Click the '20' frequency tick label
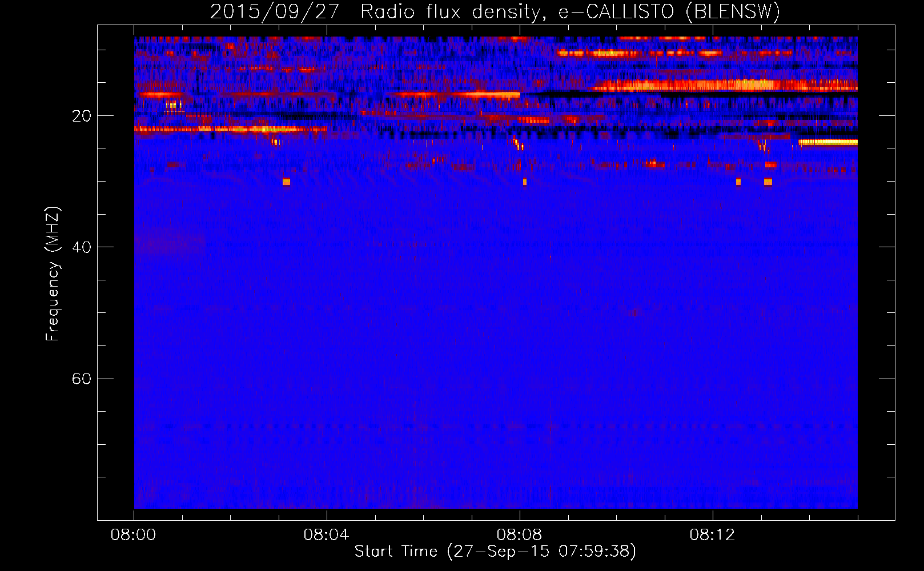 tap(82, 116)
